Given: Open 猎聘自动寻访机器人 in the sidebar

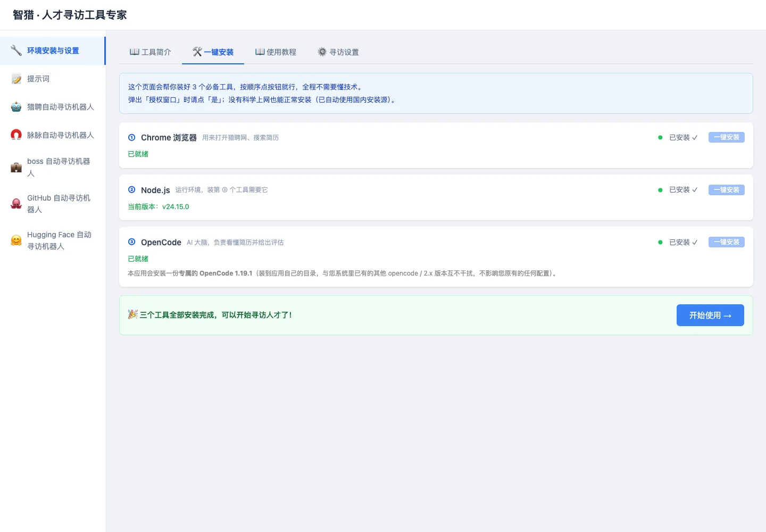Looking at the screenshot, I should [53, 107].
